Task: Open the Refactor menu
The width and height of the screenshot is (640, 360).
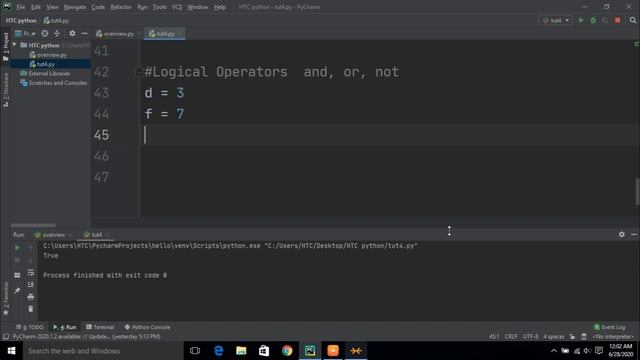Action: tap(121, 7)
